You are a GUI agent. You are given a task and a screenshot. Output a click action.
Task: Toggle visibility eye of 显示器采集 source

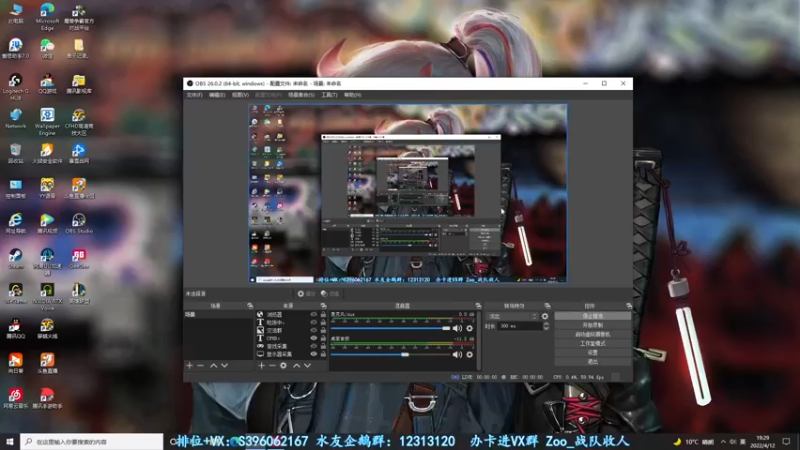(314, 354)
